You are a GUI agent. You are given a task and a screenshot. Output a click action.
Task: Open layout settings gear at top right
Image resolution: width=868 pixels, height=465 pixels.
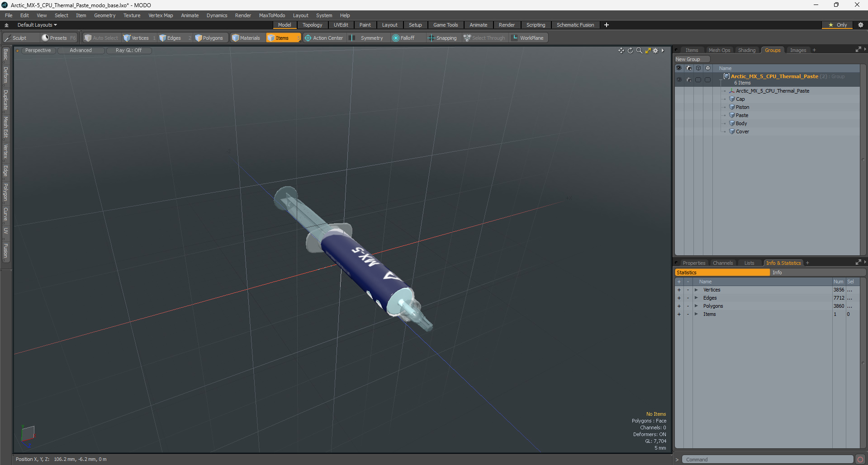(861, 25)
